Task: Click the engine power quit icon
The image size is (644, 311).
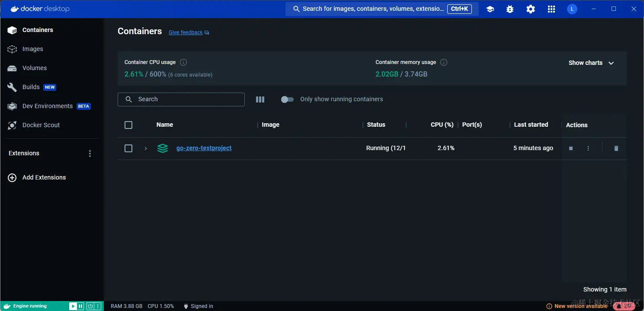Action: click(x=90, y=306)
